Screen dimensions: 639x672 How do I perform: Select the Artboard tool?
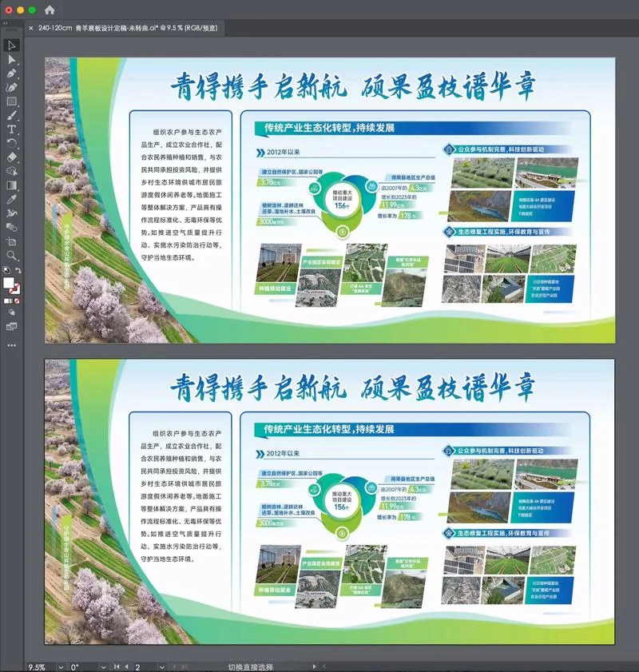click(x=11, y=241)
